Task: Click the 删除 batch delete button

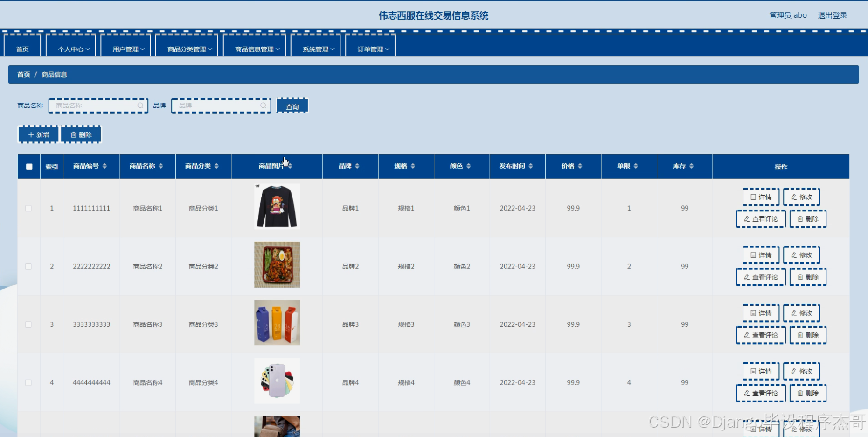Action: point(81,134)
